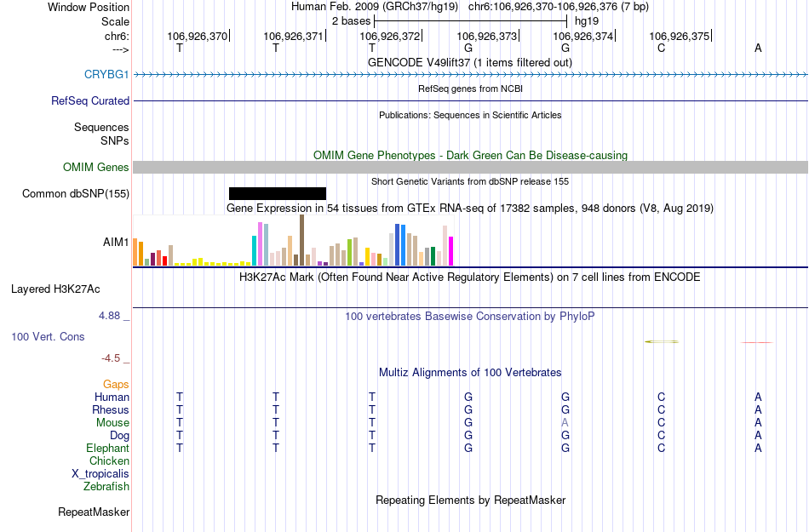Viewport: 809px width, 532px height.
Task: Click the cyan bar in GTEx chart
Action: 254,250
